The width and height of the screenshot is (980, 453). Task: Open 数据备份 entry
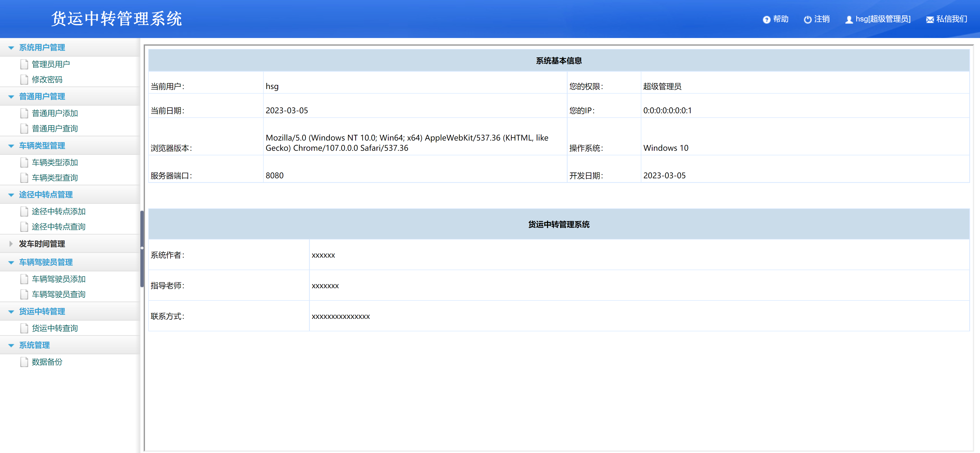[47, 362]
